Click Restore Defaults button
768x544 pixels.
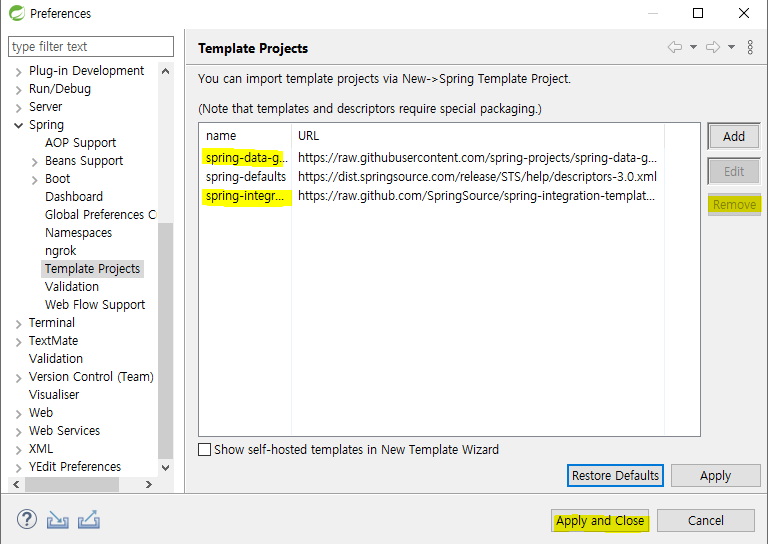pos(615,475)
